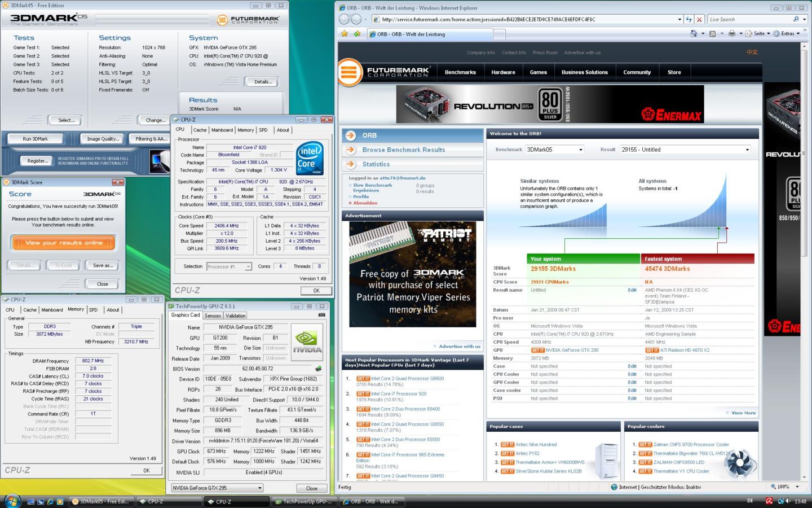Screen dimensions: 812x508
Task: Click TechPowerUp GPU-Z taskbar button
Action: [303, 501]
